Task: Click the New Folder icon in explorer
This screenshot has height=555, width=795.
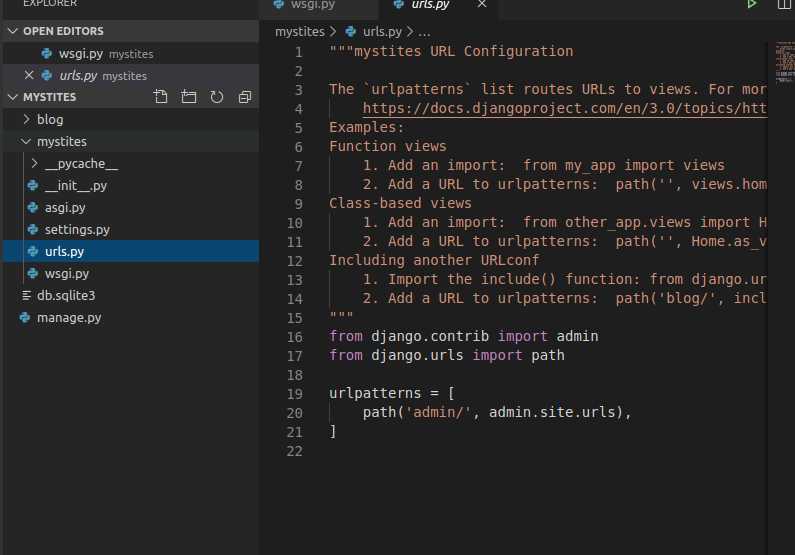Action: (x=189, y=96)
